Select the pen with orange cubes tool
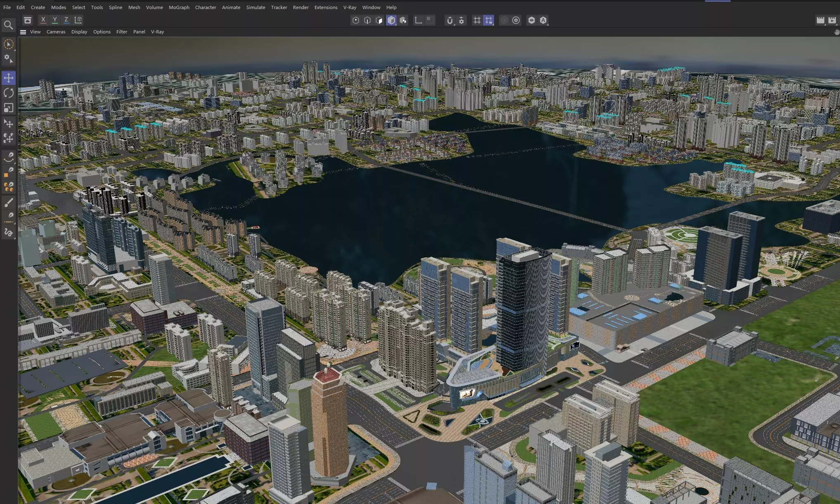840x504 pixels. coord(8,187)
